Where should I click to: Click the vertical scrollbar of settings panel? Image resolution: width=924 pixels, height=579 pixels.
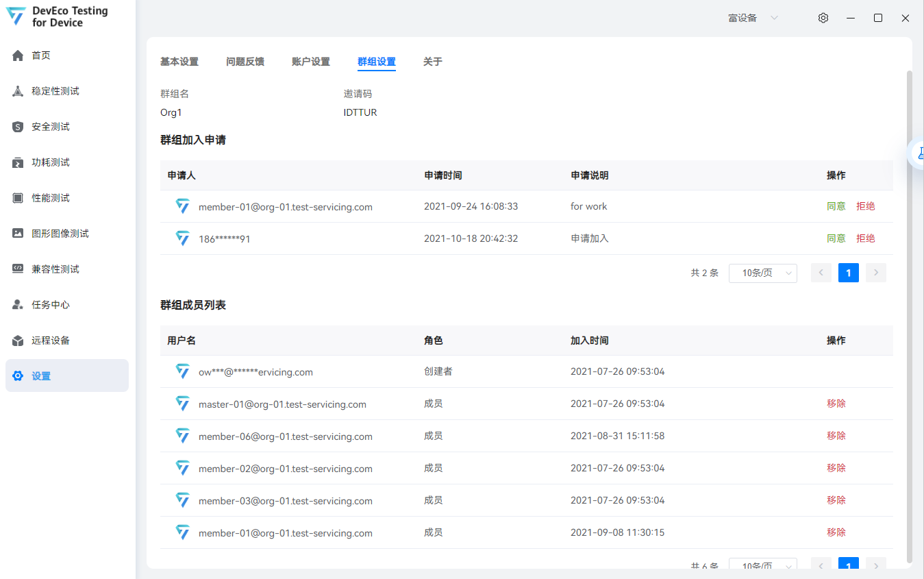909,315
